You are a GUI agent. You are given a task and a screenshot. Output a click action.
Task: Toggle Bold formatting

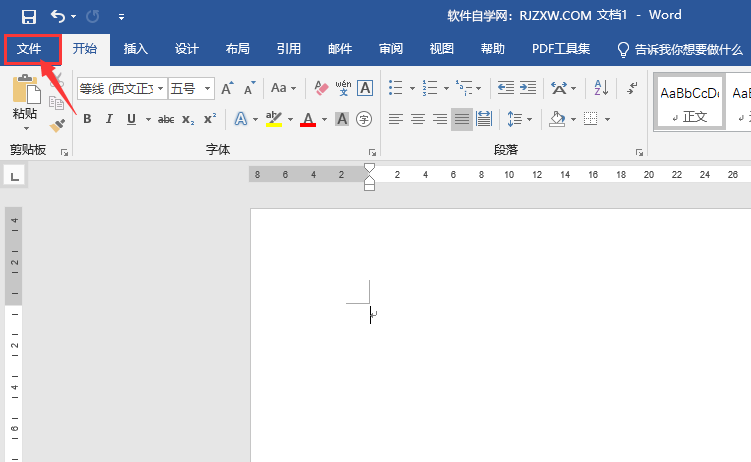tap(87, 119)
